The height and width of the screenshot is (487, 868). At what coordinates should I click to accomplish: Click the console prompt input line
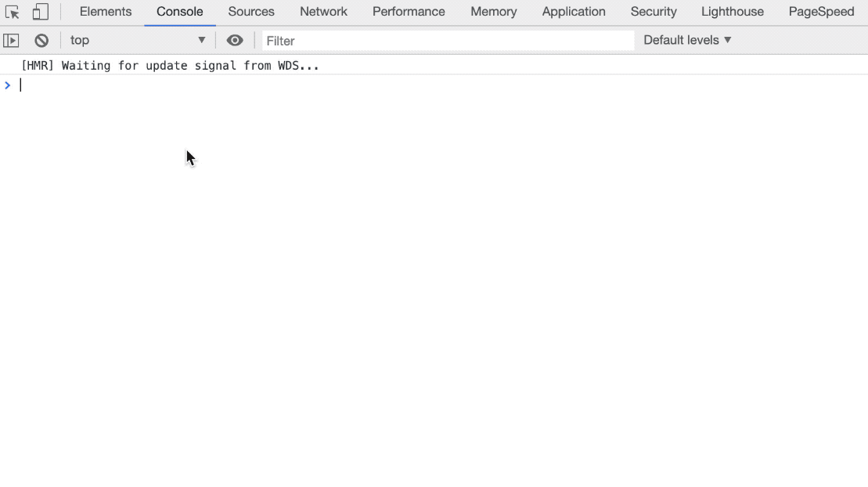pyautogui.click(x=391, y=85)
